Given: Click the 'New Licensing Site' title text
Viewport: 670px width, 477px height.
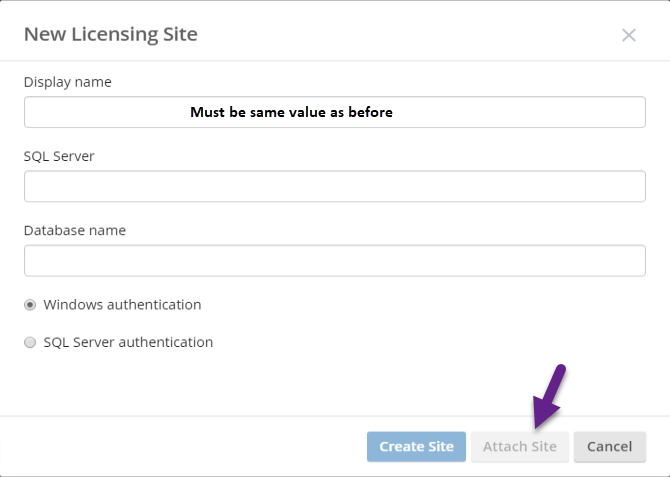Looking at the screenshot, I should click(111, 34).
